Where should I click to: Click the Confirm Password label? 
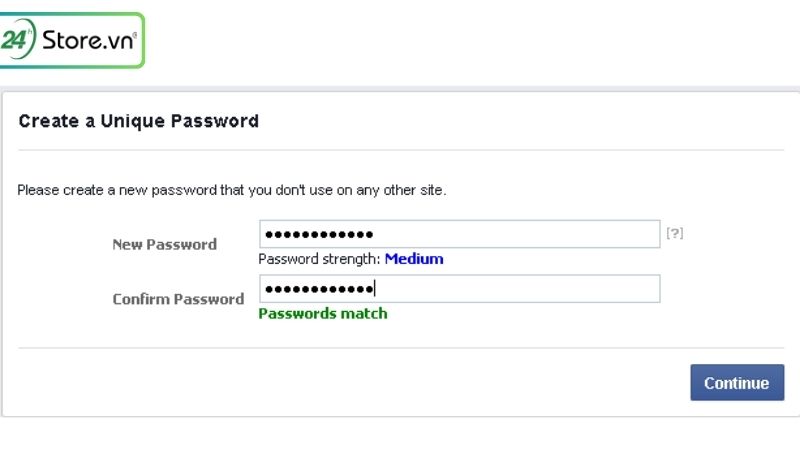pyautogui.click(x=178, y=299)
